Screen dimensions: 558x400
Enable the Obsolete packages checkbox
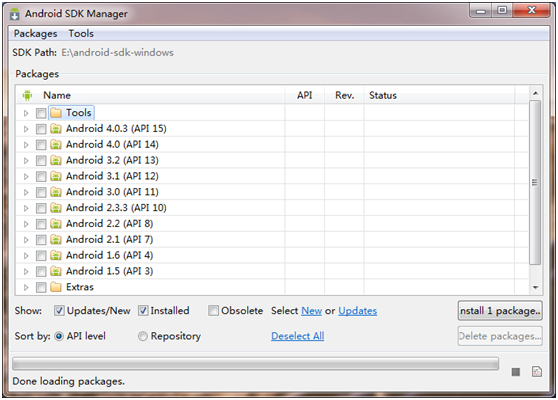tap(213, 311)
